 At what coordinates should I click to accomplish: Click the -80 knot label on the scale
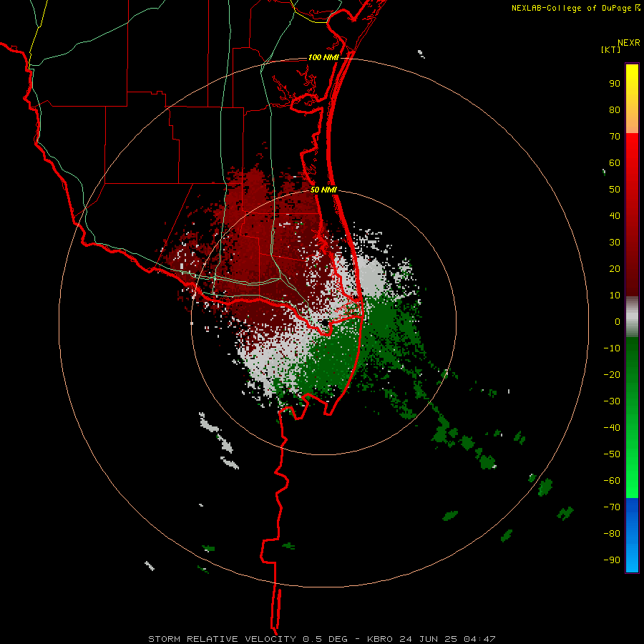[612, 534]
